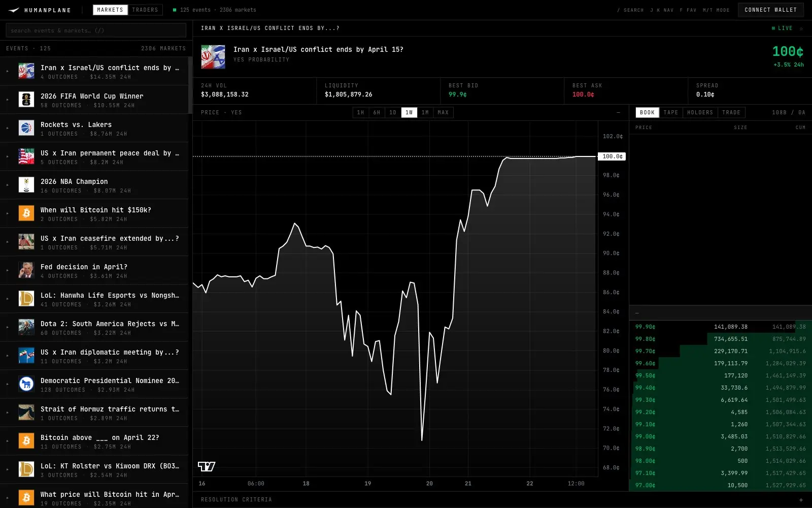Focus the search events & markets field
This screenshot has width=812, height=508.
pos(96,30)
